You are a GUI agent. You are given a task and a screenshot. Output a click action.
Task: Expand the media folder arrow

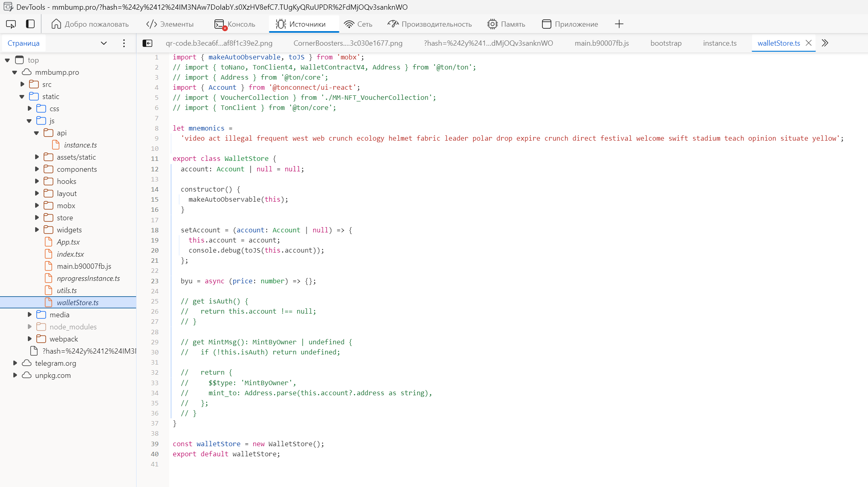click(29, 315)
